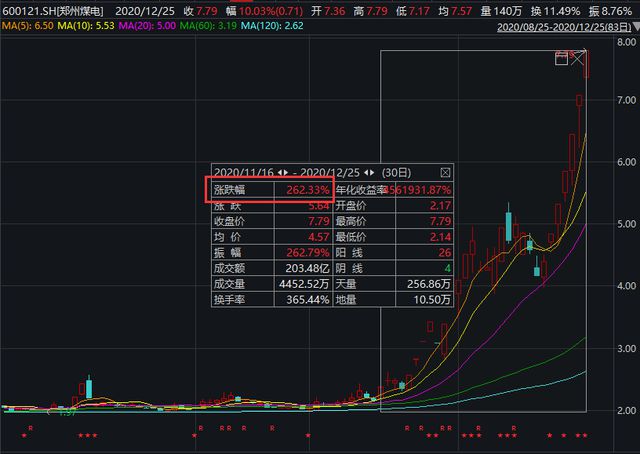
Task: Click the 振 8.76% amplitude value
Action: coord(611,11)
